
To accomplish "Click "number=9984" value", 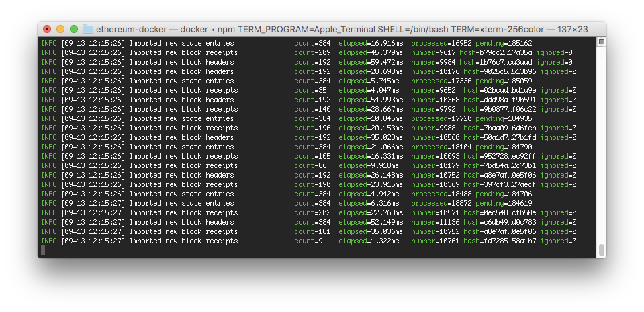I will (x=433, y=62).
